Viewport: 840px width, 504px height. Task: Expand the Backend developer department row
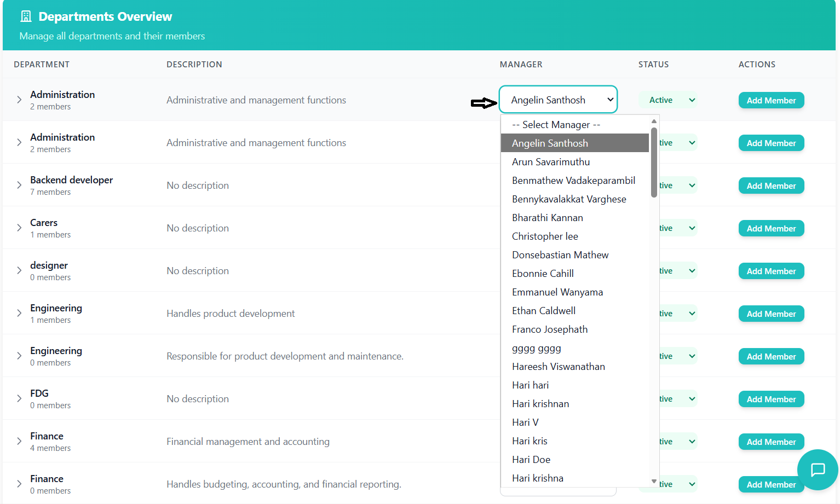coord(19,186)
